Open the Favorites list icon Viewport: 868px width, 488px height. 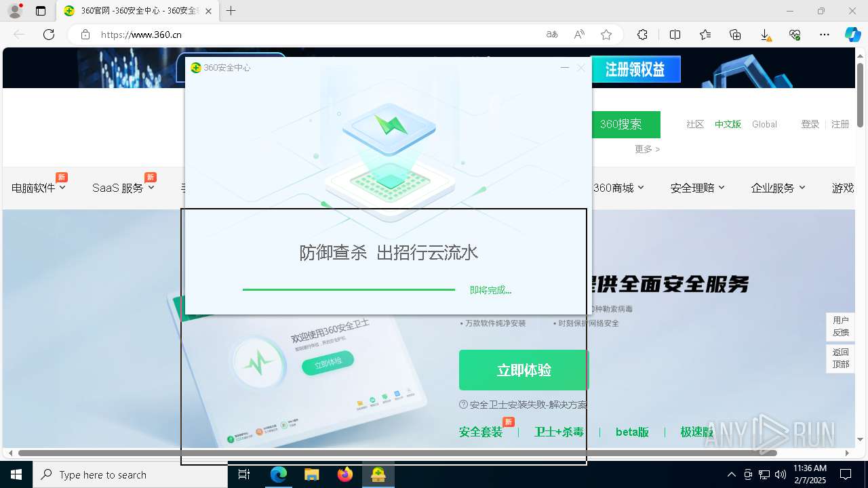tap(705, 35)
